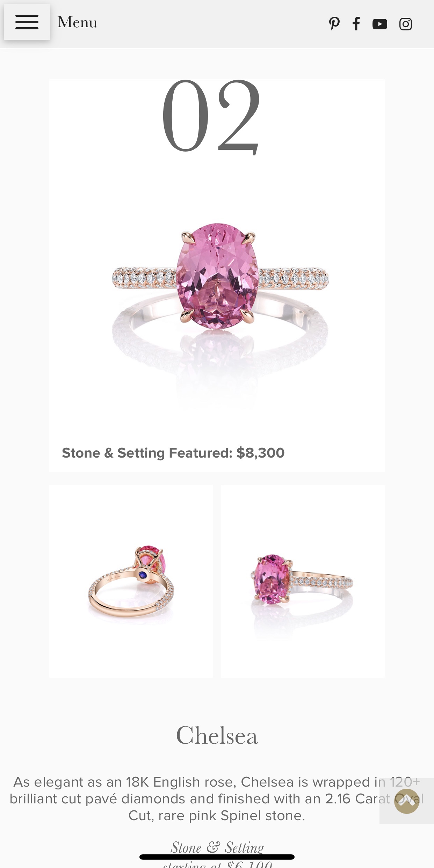Open the hamburger menu icon
This screenshot has width=434, height=868.
coord(27,22)
